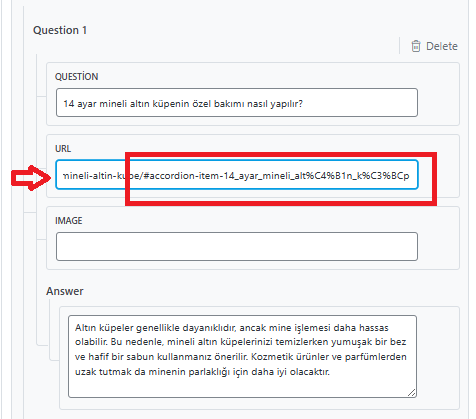This screenshot has height=419, width=476.
Task: Click the Delete text label for Question 1
Action: click(x=442, y=46)
